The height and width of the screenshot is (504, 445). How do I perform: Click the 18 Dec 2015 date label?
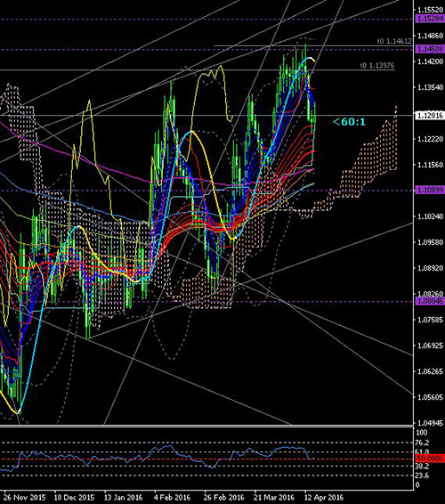[x=74, y=497]
